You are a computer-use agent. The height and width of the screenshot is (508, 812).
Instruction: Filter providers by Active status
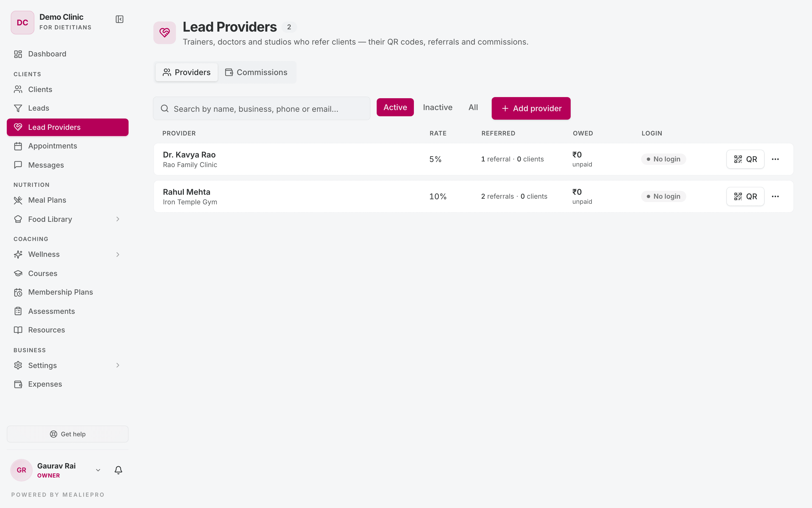click(x=395, y=107)
